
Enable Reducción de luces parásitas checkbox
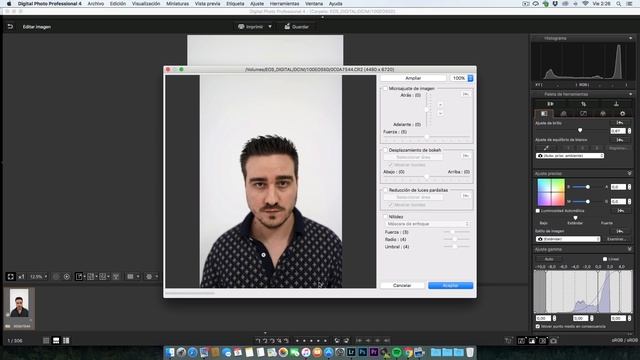tap(385, 190)
